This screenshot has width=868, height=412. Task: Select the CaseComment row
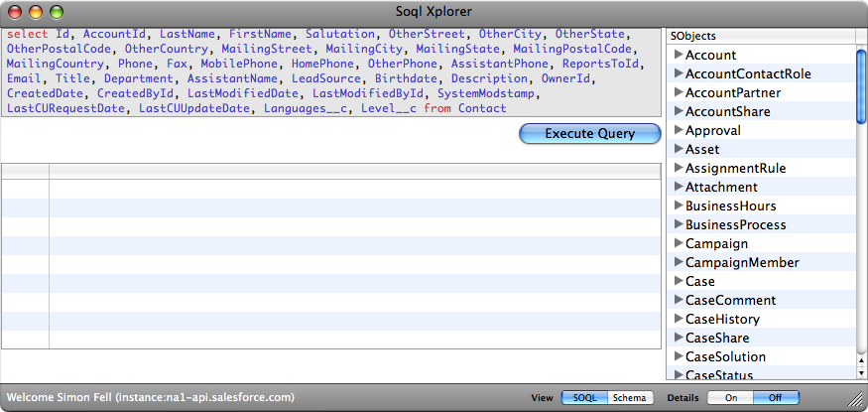point(761,300)
